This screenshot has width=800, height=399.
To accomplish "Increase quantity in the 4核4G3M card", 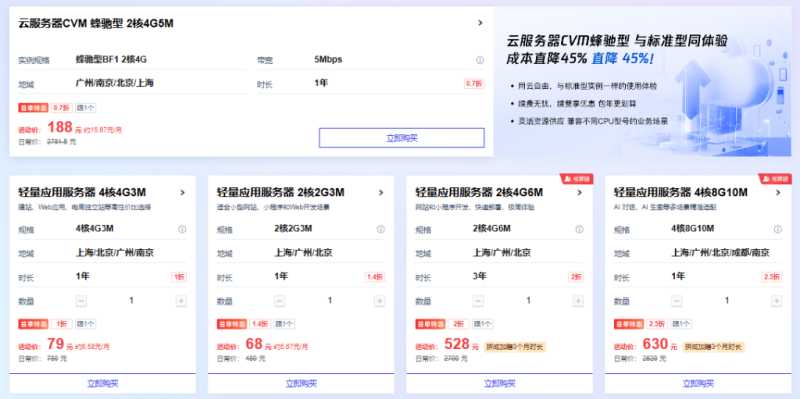I will pyautogui.click(x=181, y=301).
